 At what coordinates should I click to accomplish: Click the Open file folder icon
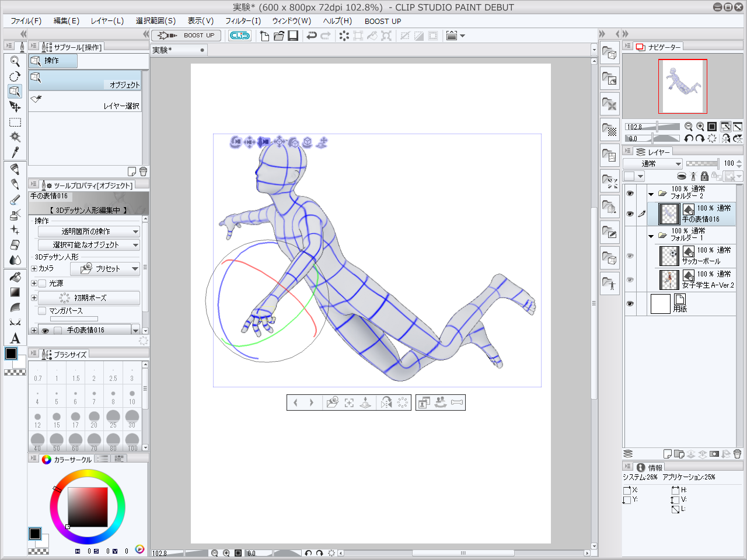279,36
